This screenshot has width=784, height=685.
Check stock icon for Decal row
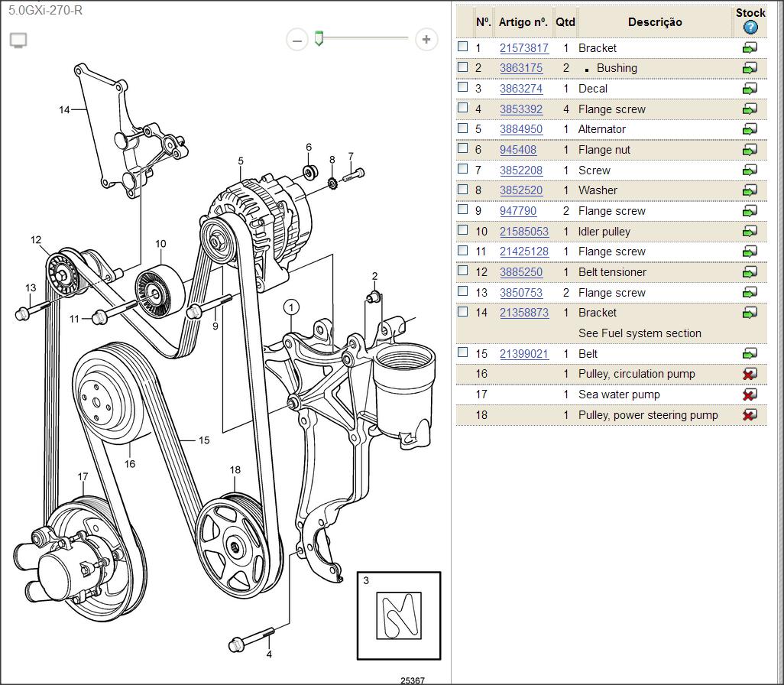(x=750, y=89)
